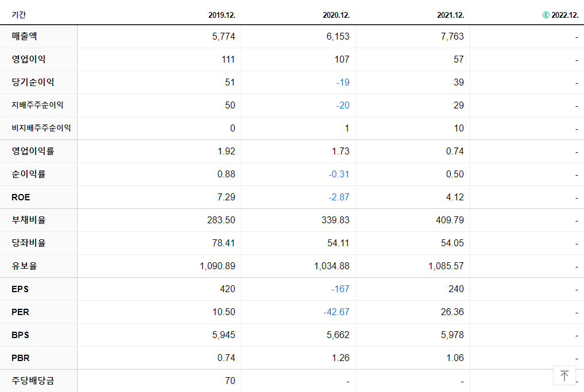Image resolution: width=584 pixels, height=392 pixels.
Task: Select the 7,763 revenue value
Action: (x=452, y=37)
